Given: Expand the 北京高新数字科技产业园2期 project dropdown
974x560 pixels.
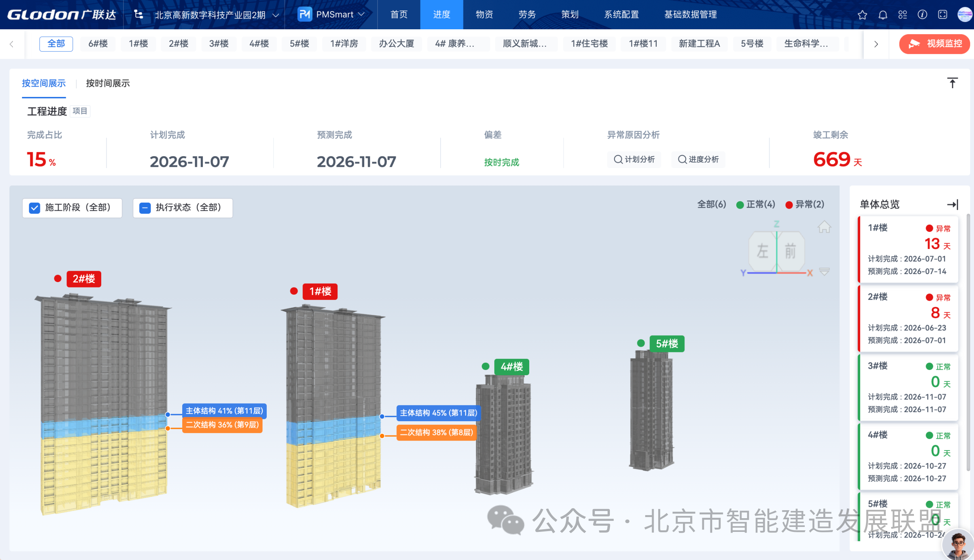Looking at the screenshot, I should pyautogui.click(x=275, y=15).
